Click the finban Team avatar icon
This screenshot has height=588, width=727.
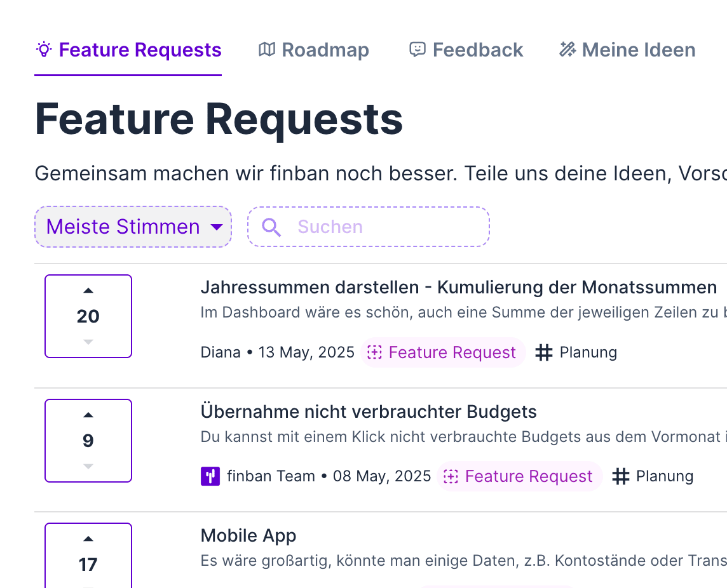pyautogui.click(x=210, y=476)
